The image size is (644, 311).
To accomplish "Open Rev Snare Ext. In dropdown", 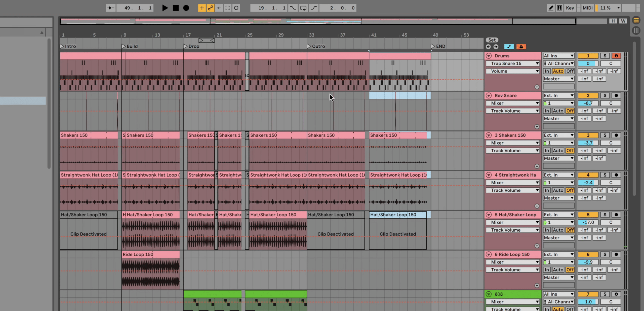I will 558,95.
